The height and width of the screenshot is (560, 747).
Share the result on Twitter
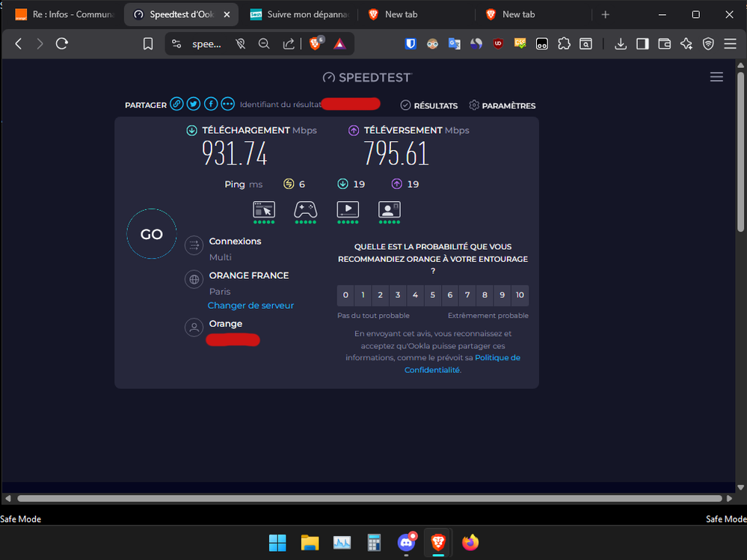[x=194, y=104]
